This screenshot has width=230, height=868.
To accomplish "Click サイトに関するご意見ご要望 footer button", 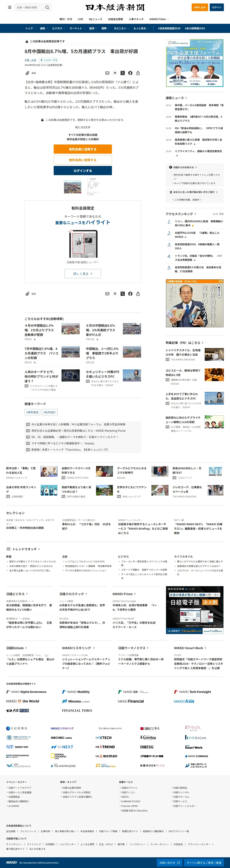I will click(204, 863).
